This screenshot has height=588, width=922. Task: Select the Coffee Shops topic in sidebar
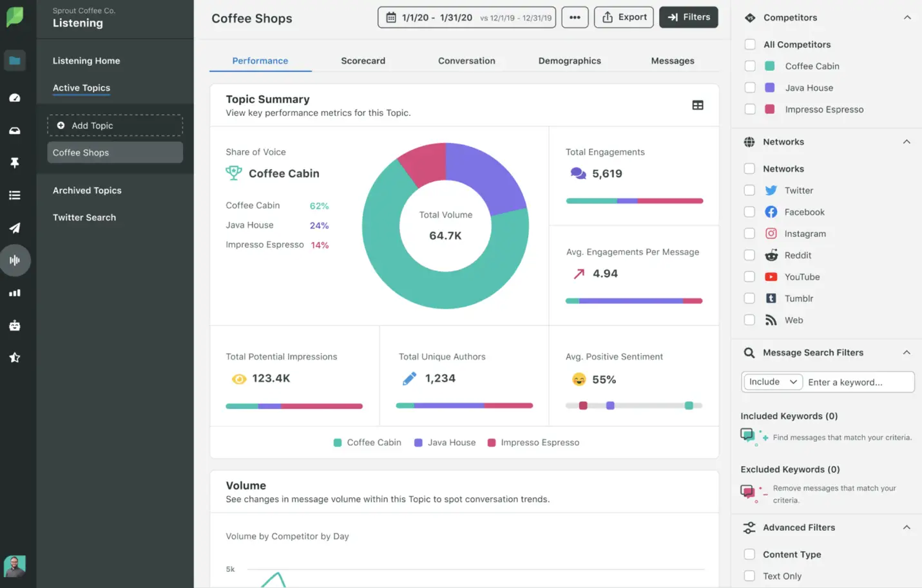click(x=115, y=153)
